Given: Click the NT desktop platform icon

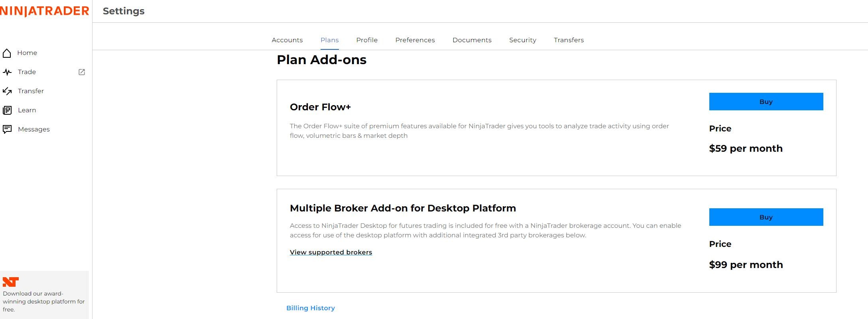Looking at the screenshot, I should [11, 282].
